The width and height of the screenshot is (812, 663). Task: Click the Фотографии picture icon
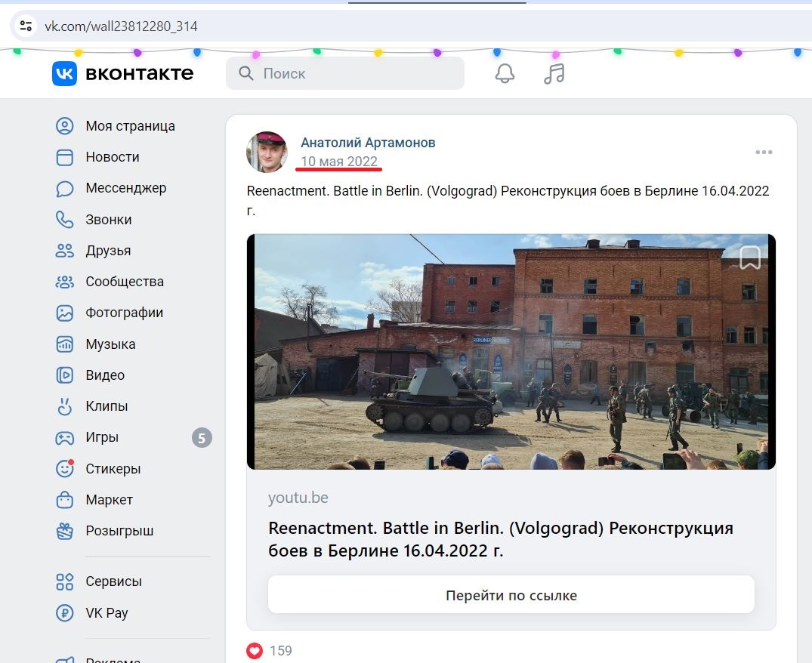65,313
